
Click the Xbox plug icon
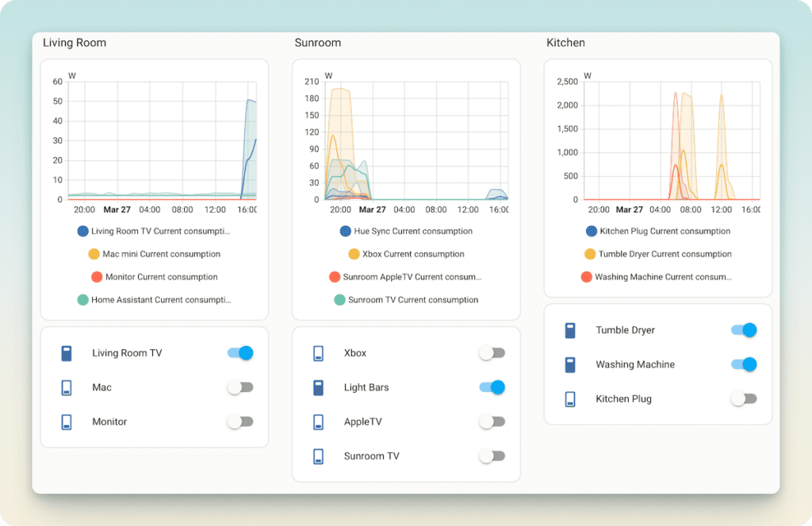pos(319,353)
